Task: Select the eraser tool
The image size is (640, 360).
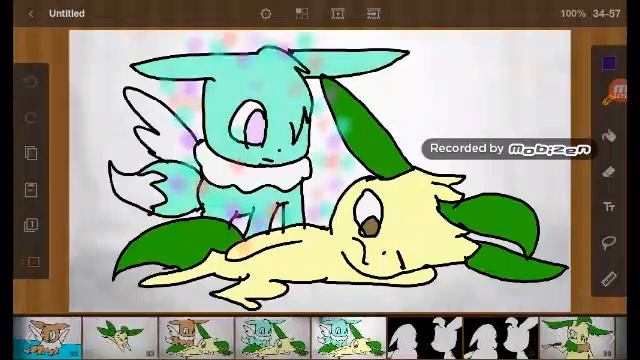Action: 609,171
